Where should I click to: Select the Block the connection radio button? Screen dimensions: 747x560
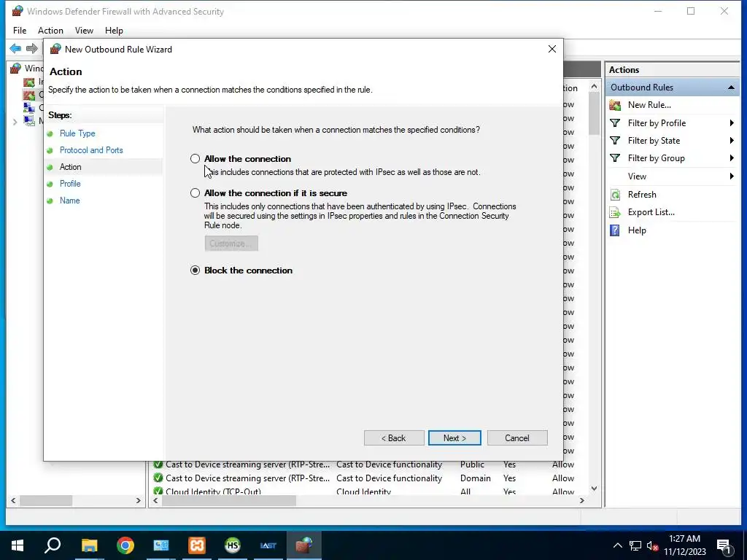pyautogui.click(x=195, y=270)
